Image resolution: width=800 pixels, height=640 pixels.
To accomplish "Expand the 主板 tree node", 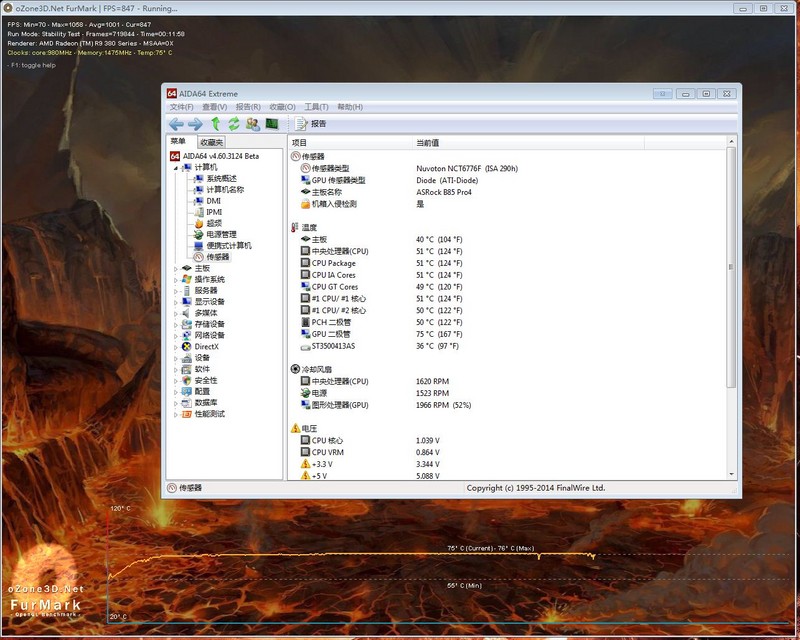I will pyautogui.click(x=176, y=268).
